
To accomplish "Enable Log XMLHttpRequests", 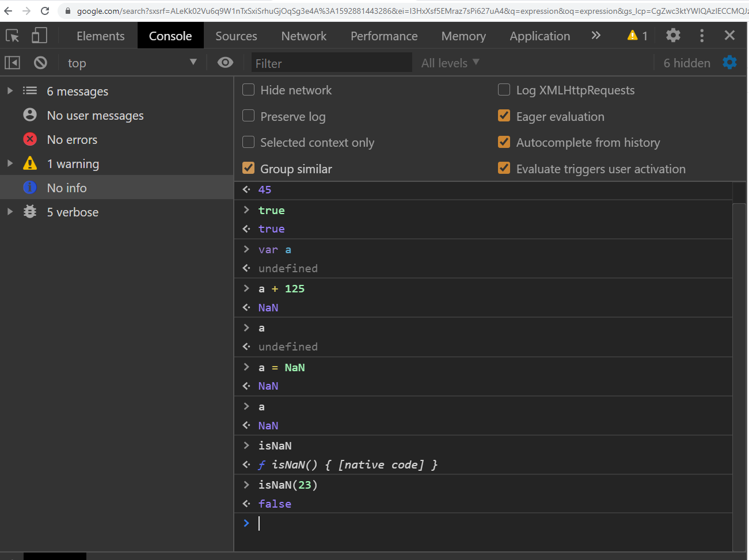I will click(x=504, y=90).
